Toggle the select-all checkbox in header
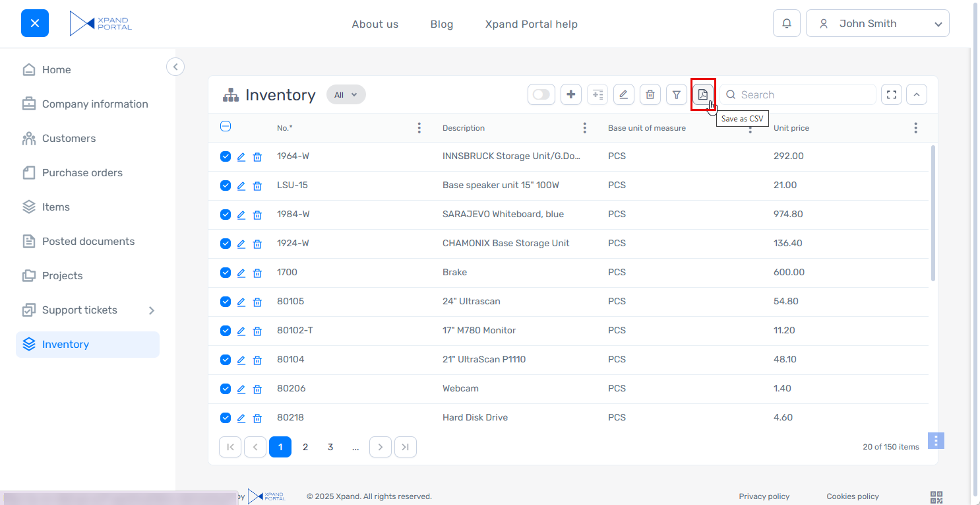Image resolution: width=980 pixels, height=505 pixels. (226, 127)
